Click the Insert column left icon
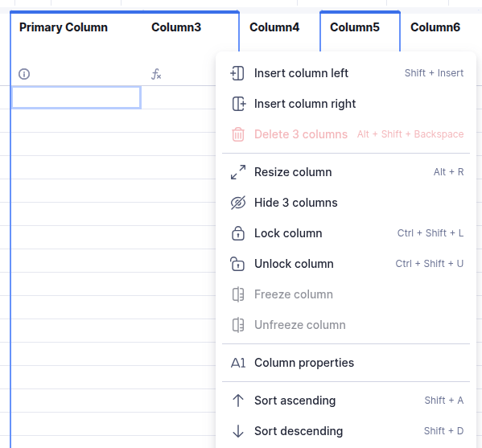The width and height of the screenshot is (482, 448). tap(237, 73)
